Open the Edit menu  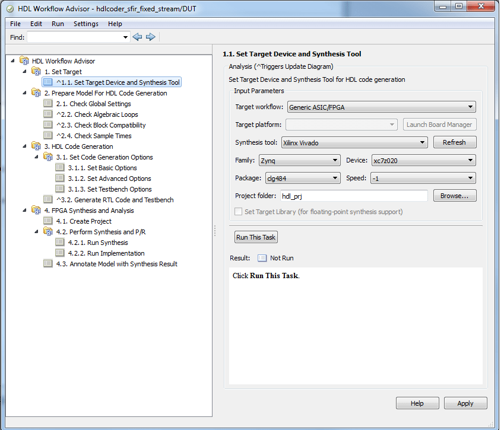coord(36,24)
